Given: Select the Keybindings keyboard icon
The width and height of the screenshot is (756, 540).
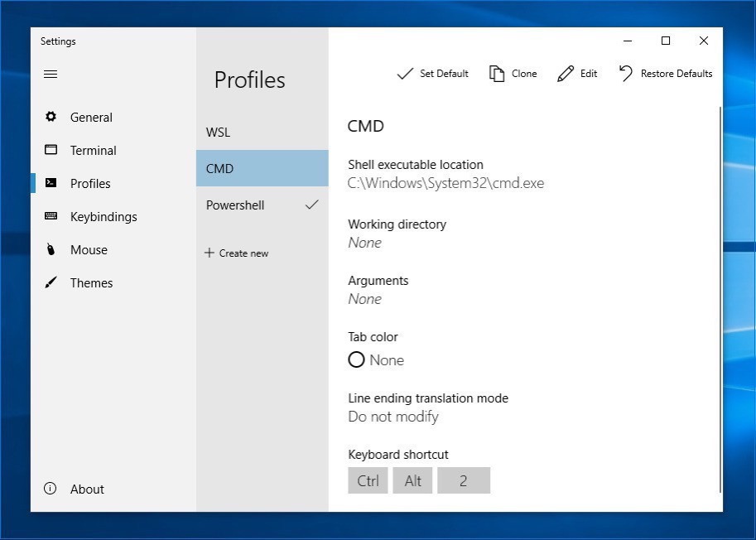Looking at the screenshot, I should point(51,217).
